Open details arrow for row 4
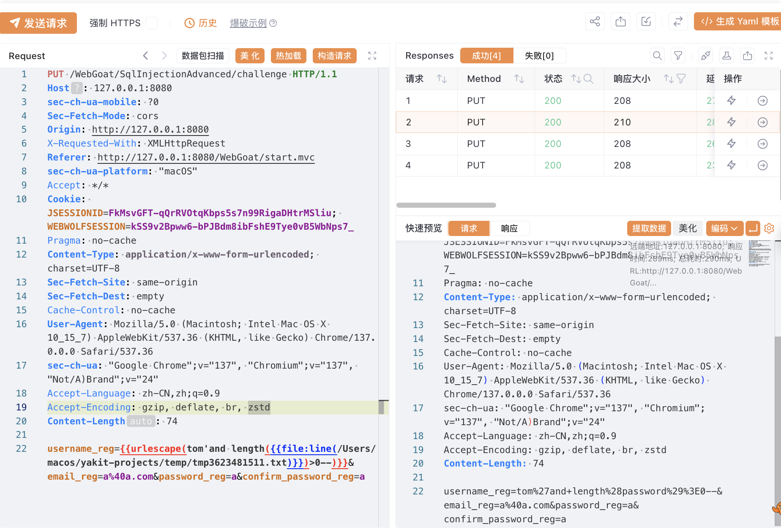This screenshot has width=781, height=532. coord(762,165)
